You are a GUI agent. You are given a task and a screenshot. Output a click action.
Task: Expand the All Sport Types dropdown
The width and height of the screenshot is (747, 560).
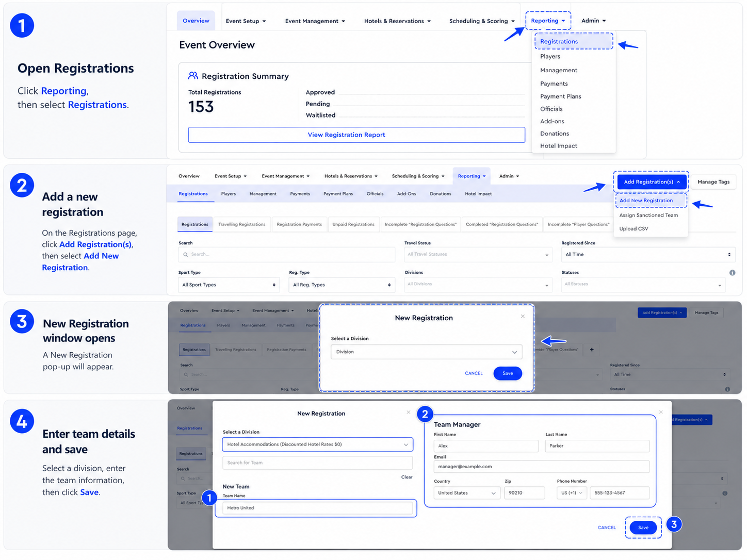click(229, 285)
